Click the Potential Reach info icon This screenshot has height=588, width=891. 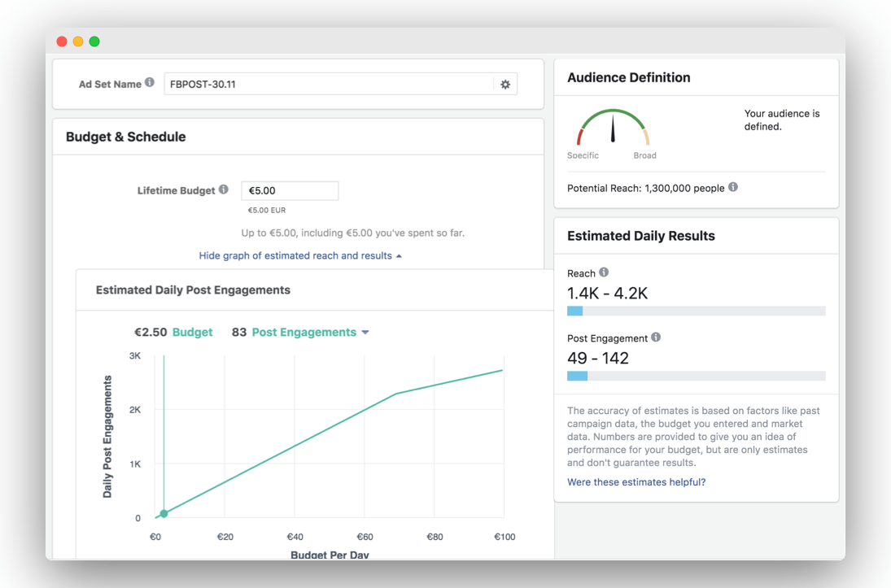(x=733, y=187)
